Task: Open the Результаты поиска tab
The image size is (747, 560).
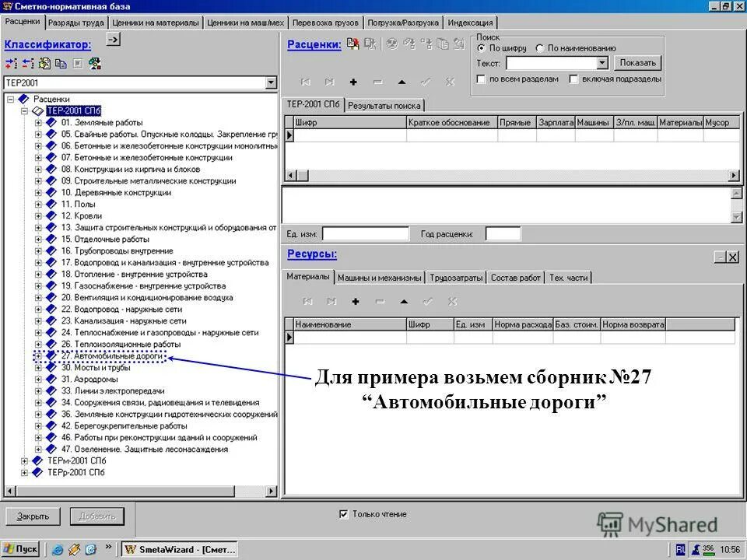Action: (384, 105)
